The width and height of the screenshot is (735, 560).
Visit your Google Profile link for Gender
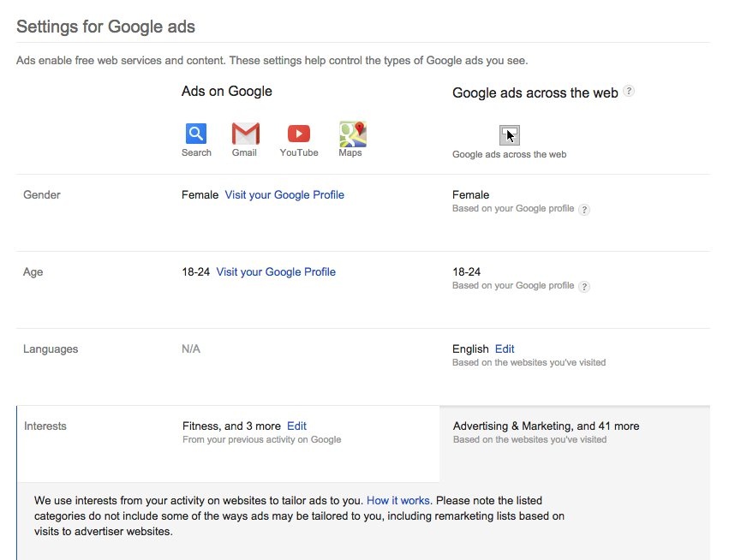click(x=284, y=194)
